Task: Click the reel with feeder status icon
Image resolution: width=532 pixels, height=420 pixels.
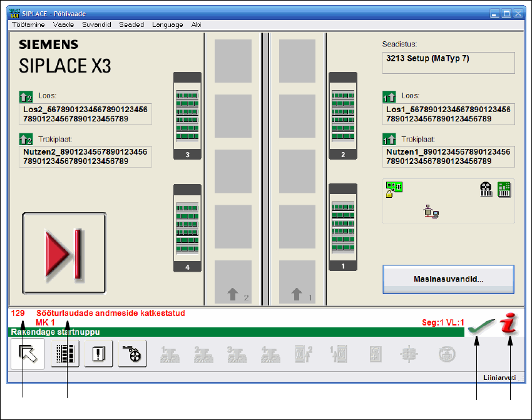Action: pos(486,189)
